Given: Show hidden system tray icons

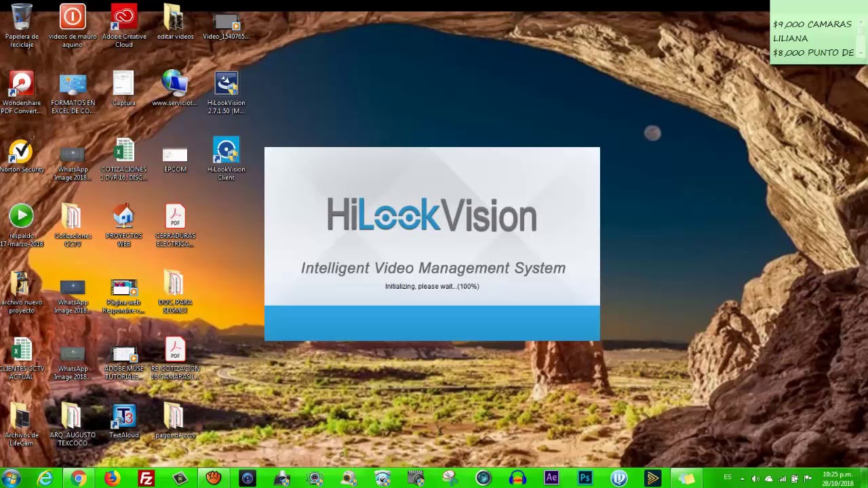Looking at the screenshot, I should click(x=742, y=479).
